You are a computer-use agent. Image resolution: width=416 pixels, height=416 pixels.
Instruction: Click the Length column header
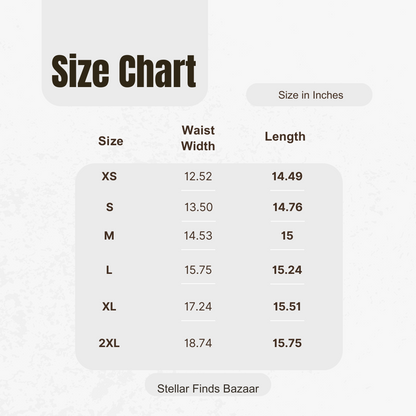point(285,137)
